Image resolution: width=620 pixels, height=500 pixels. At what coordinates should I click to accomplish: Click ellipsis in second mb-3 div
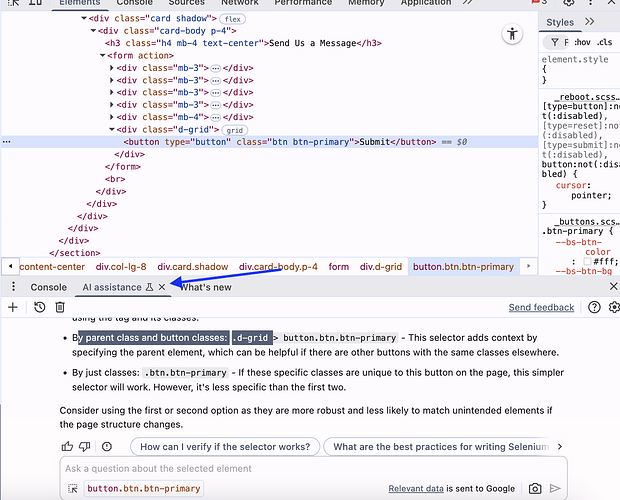[x=215, y=81]
